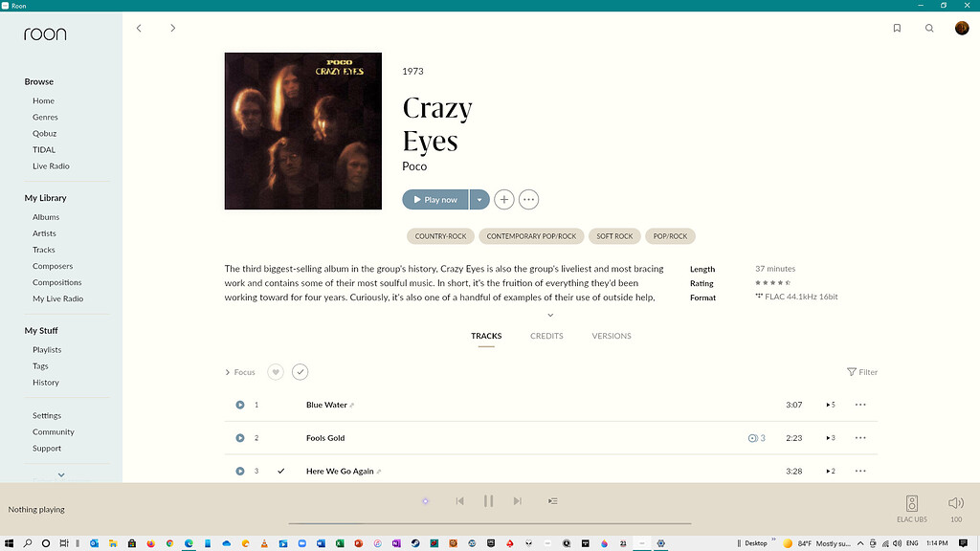Open the bookmarks icon
This screenshot has width=980, height=551.
[897, 28]
